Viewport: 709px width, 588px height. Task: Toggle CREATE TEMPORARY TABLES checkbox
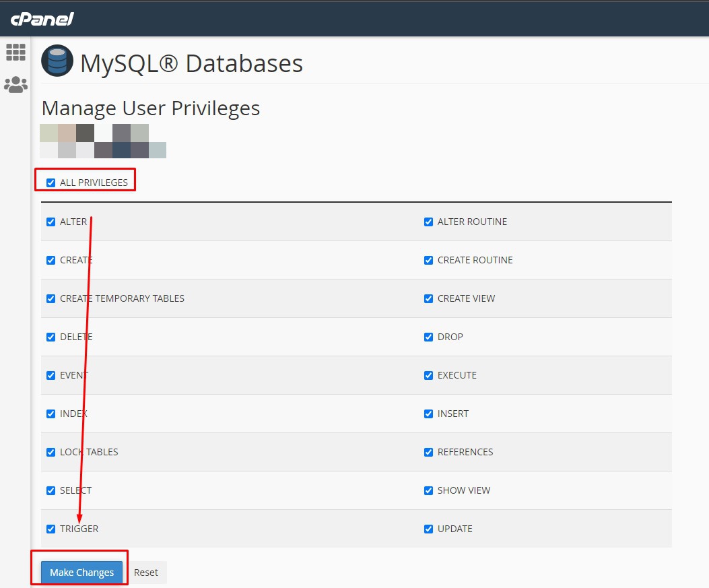click(50, 298)
